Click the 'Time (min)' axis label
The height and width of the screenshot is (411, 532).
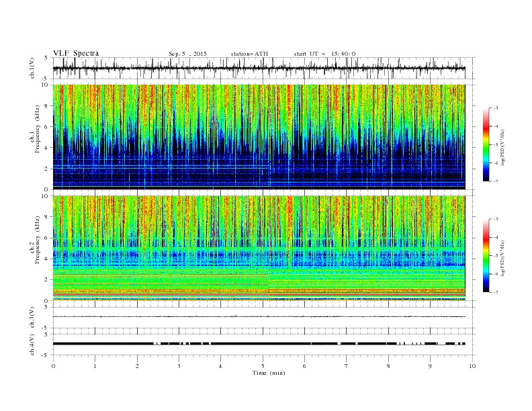point(269,373)
